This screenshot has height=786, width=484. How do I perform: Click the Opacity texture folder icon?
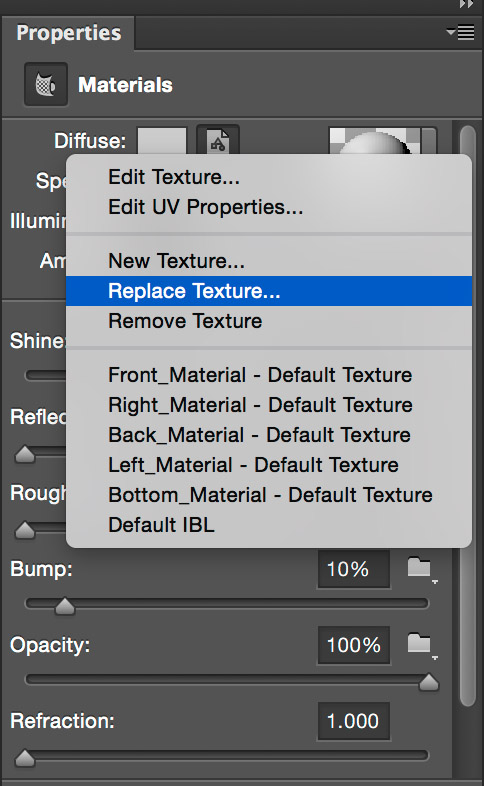(420, 644)
